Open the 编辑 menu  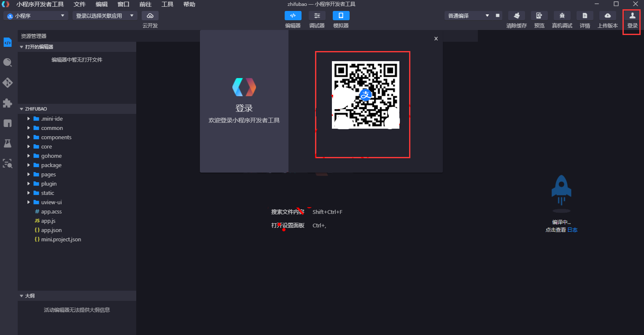pyautogui.click(x=101, y=4)
